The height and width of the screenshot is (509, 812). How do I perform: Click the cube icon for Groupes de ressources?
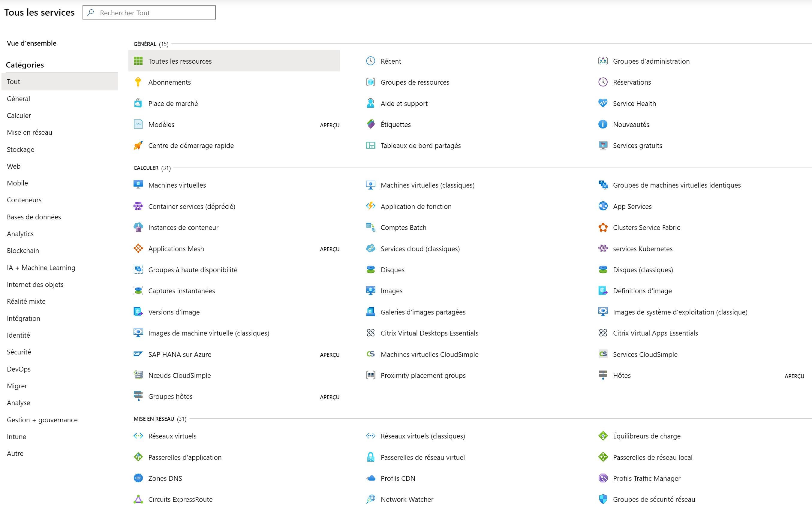371,82
